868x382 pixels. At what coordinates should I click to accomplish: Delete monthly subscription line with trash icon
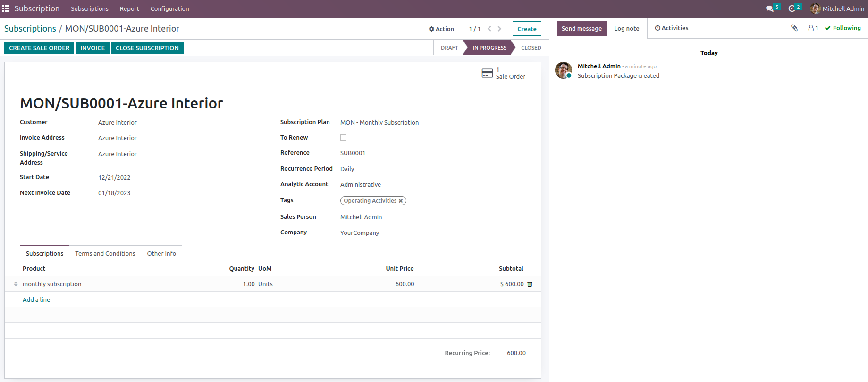coord(530,284)
